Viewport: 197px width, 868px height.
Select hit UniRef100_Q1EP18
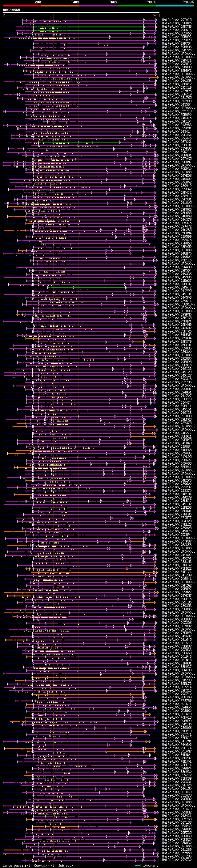[177, 731]
